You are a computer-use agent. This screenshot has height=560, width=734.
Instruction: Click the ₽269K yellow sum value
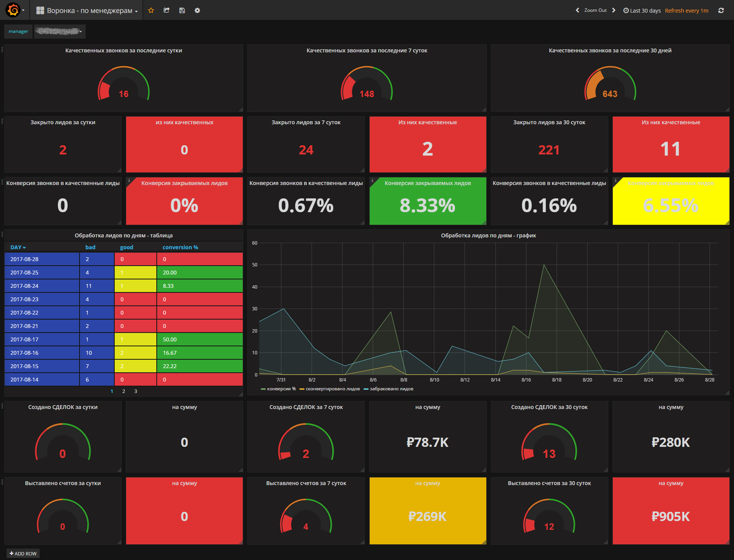click(427, 516)
